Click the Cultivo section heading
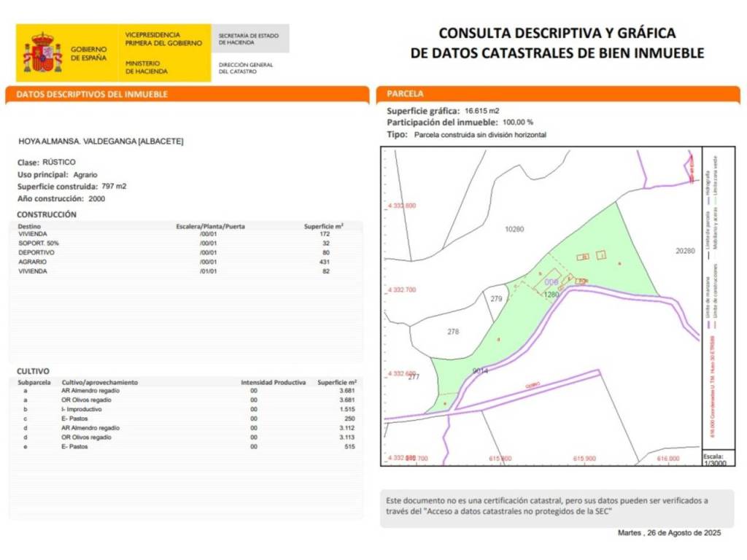This screenshot has width=747, height=560. [x=33, y=370]
